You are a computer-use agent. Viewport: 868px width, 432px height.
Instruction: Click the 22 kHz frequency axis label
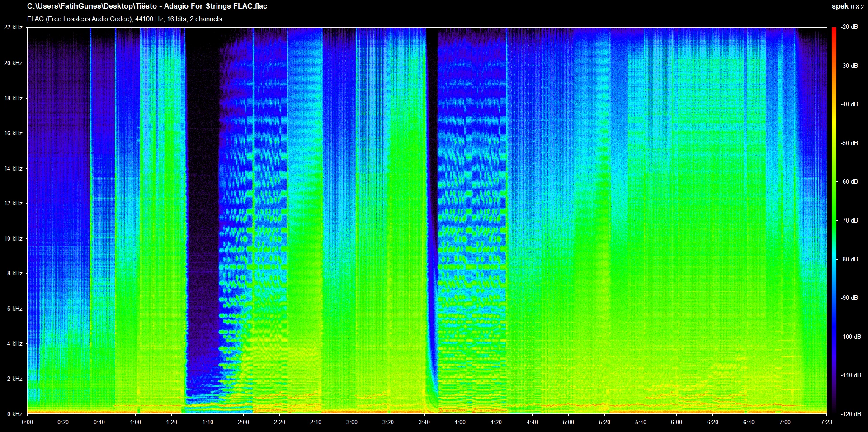tap(13, 28)
